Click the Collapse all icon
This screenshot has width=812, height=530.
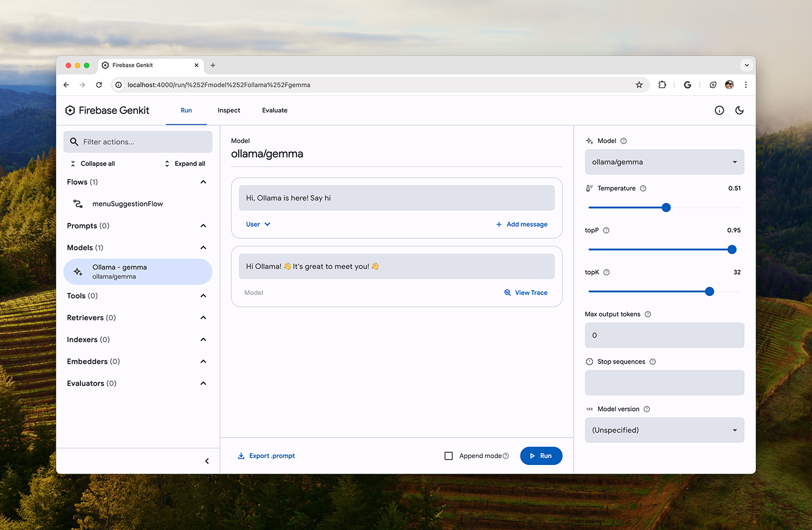coord(72,164)
